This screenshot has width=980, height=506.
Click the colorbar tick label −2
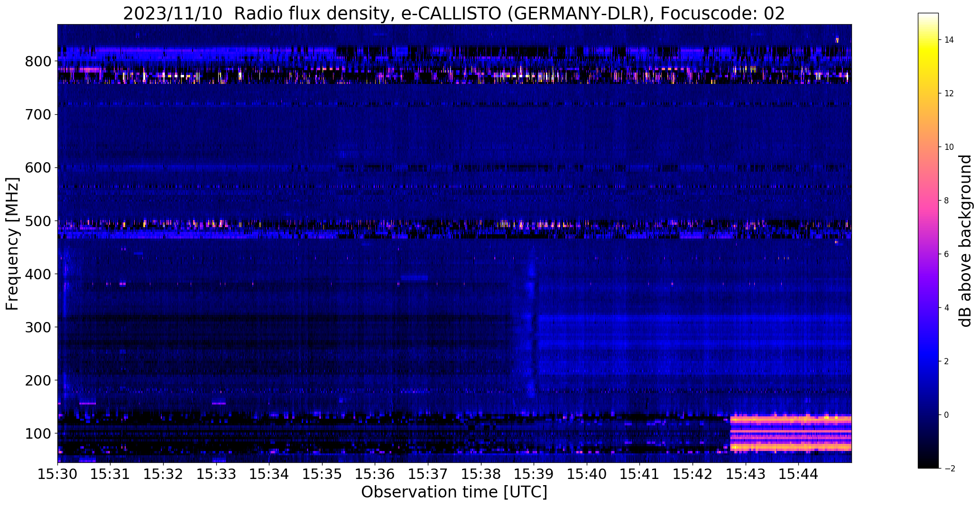coord(949,469)
